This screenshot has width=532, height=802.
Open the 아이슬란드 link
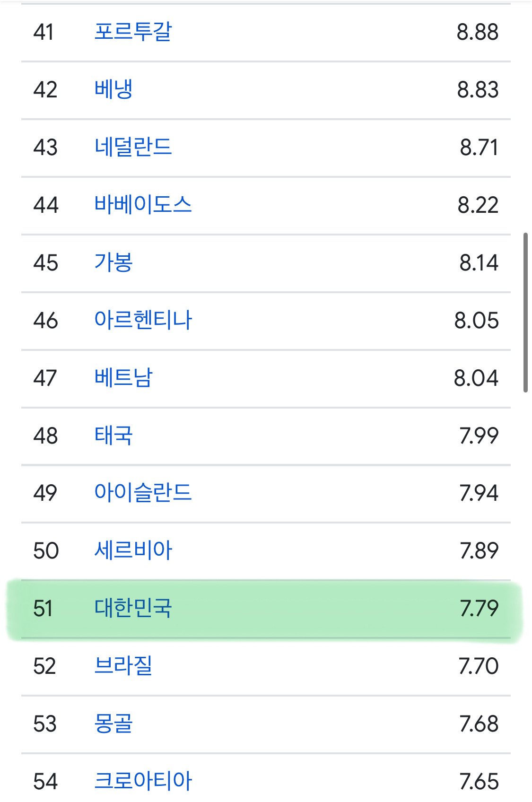[x=143, y=493]
